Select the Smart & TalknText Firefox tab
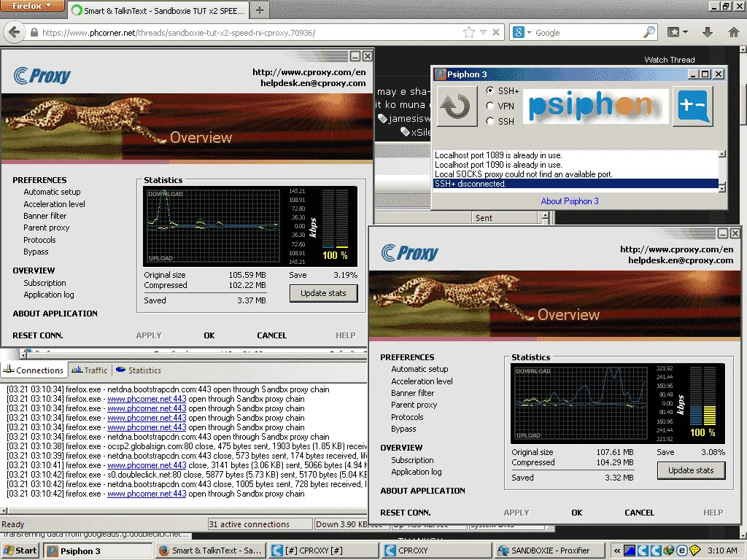Viewport: 747px width, 560px height. click(158, 10)
